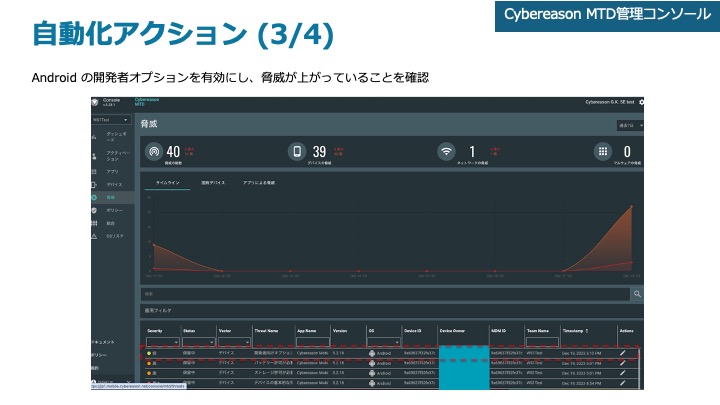
Task: Open the activation person icon in the sidebar
Action: pos(94,156)
